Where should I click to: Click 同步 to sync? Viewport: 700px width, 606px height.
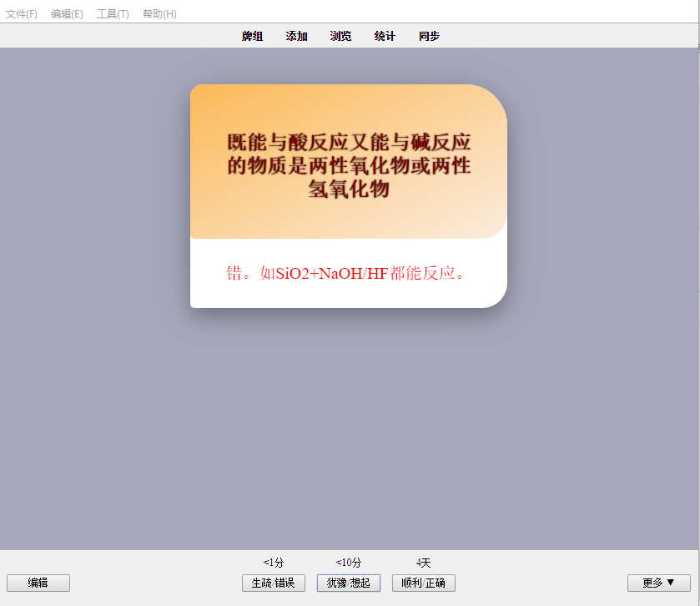[429, 36]
